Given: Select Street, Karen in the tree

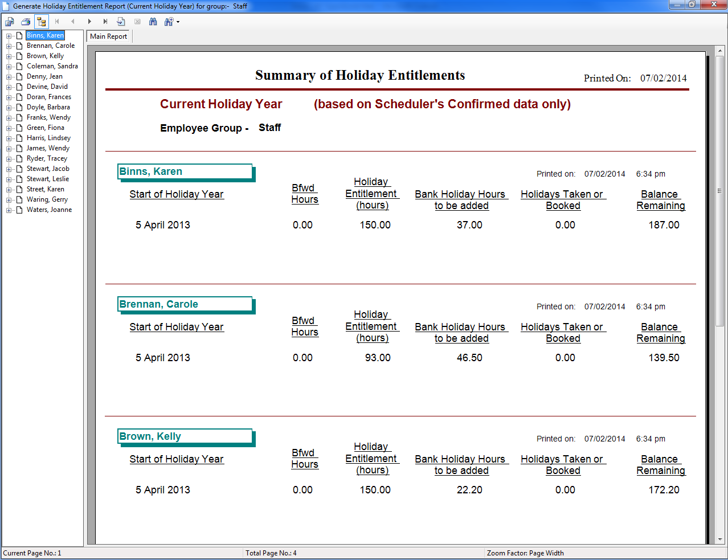Looking at the screenshot, I should pyautogui.click(x=46, y=189).
